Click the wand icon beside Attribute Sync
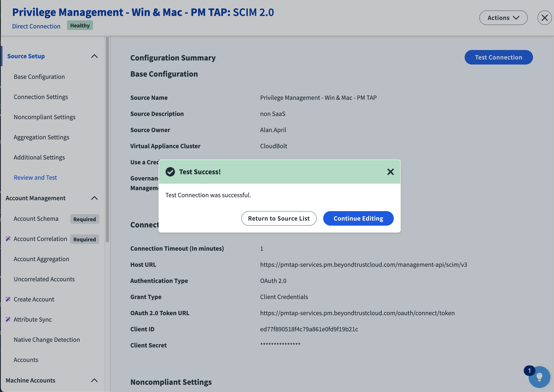554x392 pixels. coord(8,319)
